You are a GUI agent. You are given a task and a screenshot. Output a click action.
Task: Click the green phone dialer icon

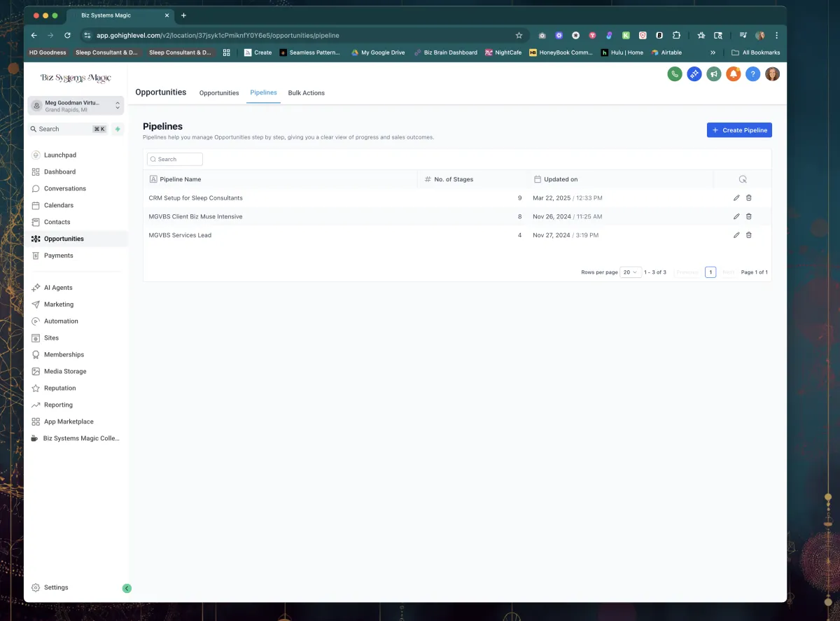675,74
